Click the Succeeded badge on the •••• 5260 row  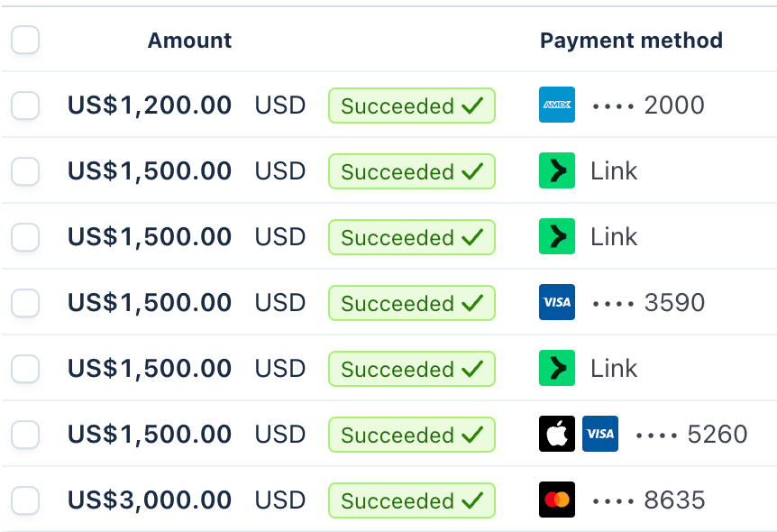[x=412, y=434]
